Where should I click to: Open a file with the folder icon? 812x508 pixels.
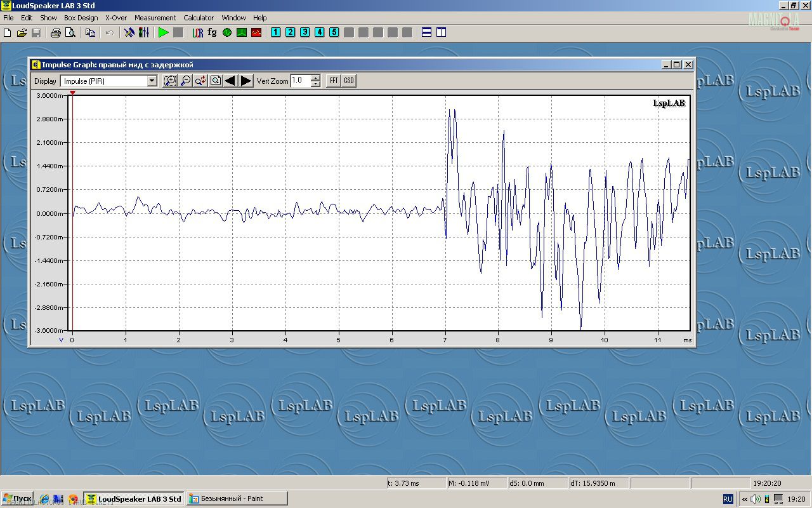pos(22,32)
